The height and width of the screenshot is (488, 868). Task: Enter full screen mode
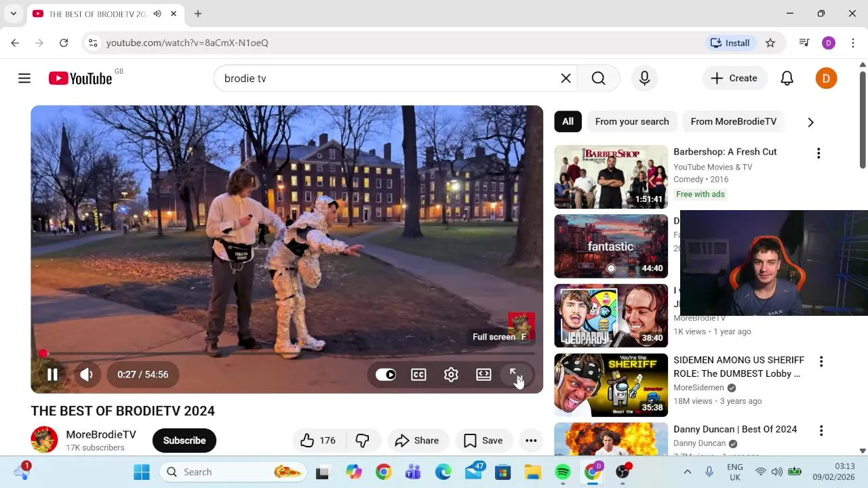point(516,375)
